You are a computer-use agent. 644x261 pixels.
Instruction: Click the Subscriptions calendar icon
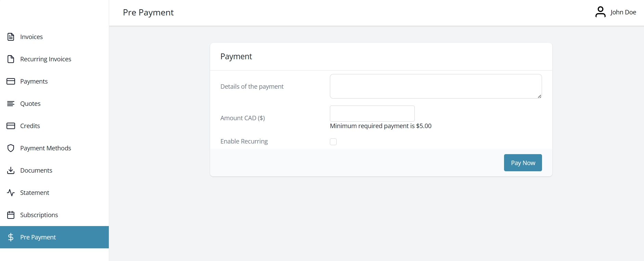[x=11, y=215]
